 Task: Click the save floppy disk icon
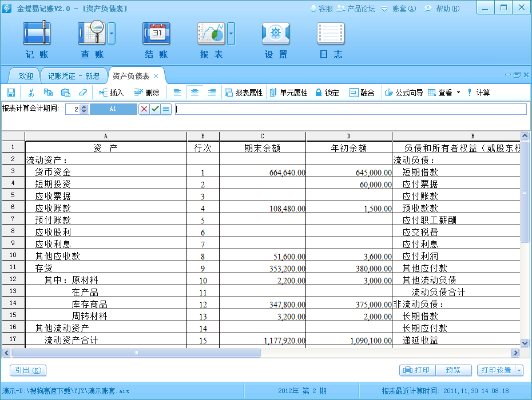click(11, 93)
